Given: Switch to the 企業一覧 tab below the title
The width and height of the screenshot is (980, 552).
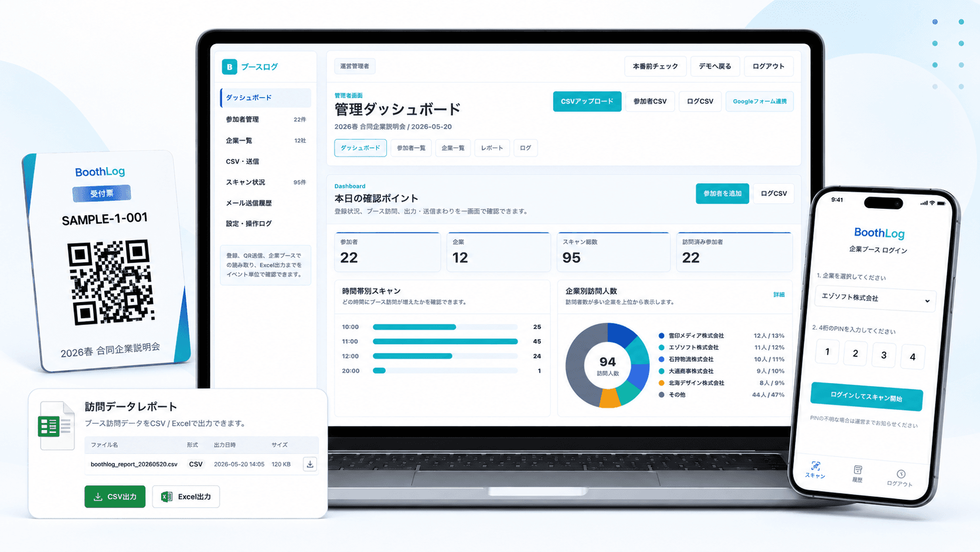Looking at the screenshot, I should pos(452,148).
